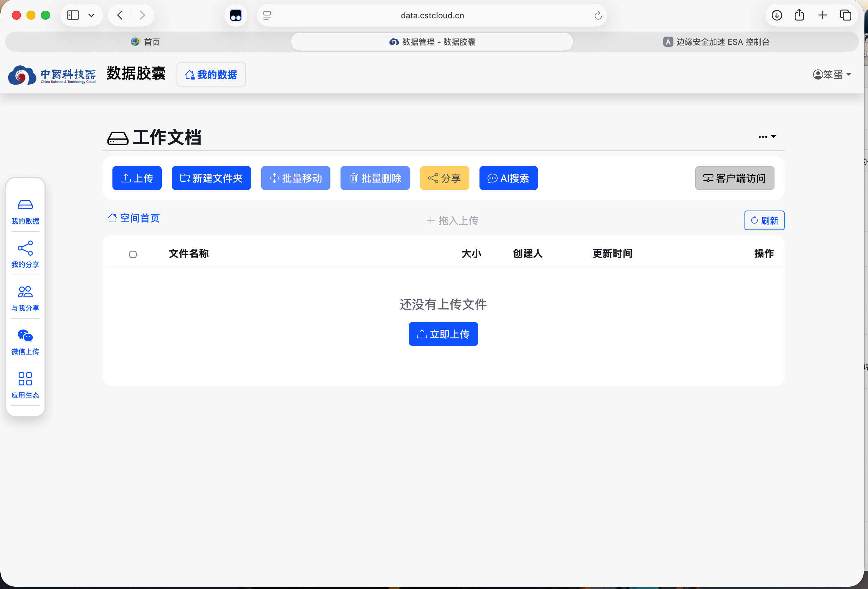
Task: Switch to the 边缘安全加速 ESA 控制台 tab
Action: 716,42
